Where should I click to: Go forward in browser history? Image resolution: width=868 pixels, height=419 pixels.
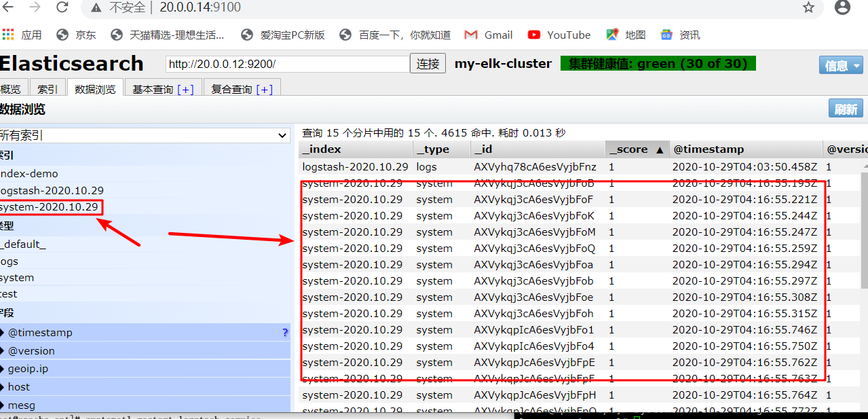pyautogui.click(x=35, y=7)
